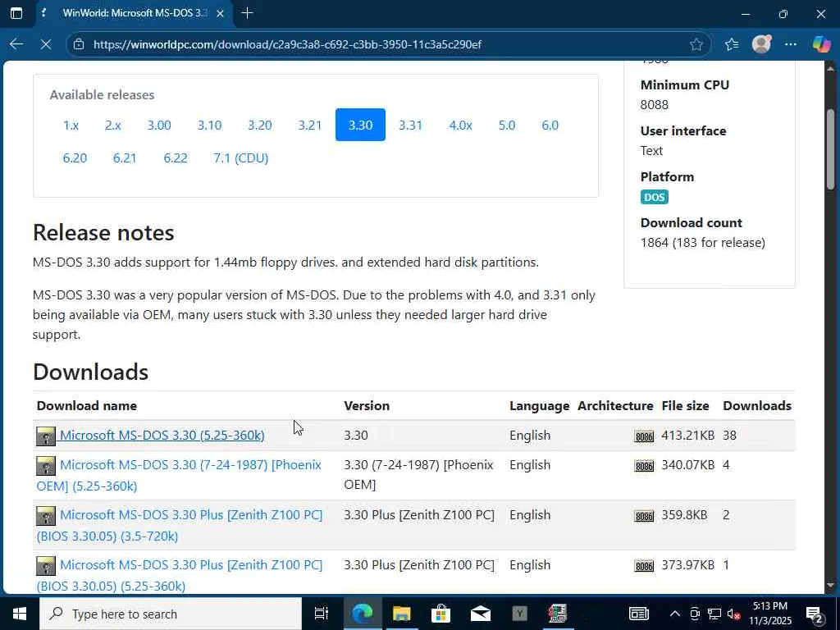Click the 413.21KB file size cell
The width and height of the screenshot is (840, 630).
(688, 435)
